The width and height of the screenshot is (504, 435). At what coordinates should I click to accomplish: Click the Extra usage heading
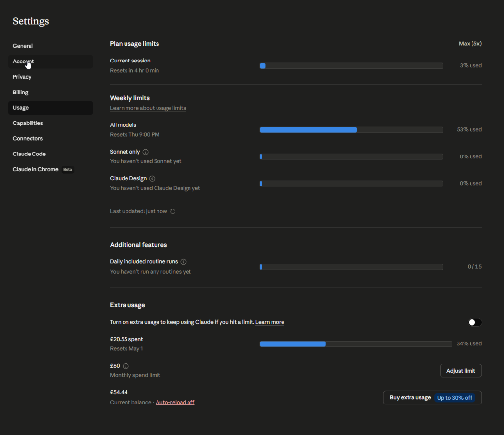pyautogui.click(x=127, y=305)
